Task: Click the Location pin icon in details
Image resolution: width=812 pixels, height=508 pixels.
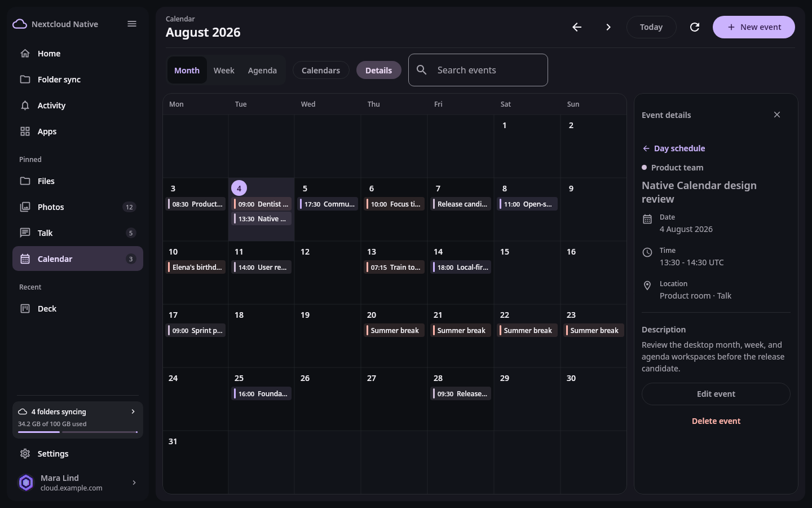Action: [647, 286]
